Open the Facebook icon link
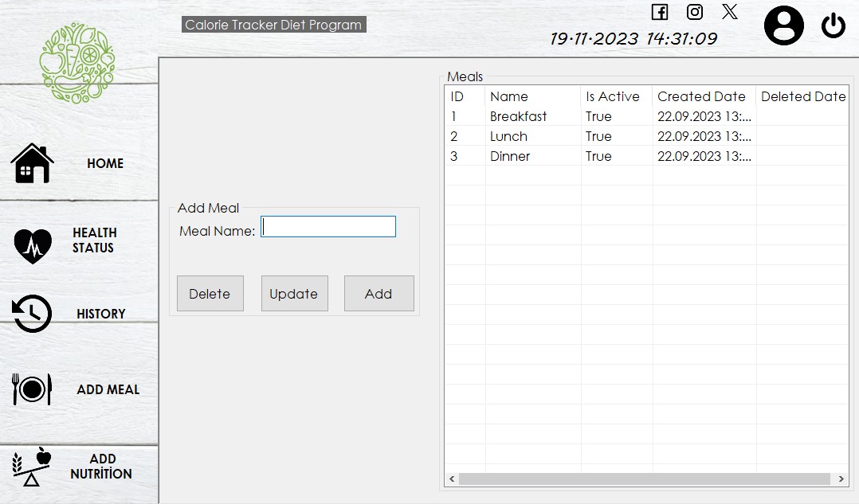This screenshot has height=504, width=859. coord(660,12)
